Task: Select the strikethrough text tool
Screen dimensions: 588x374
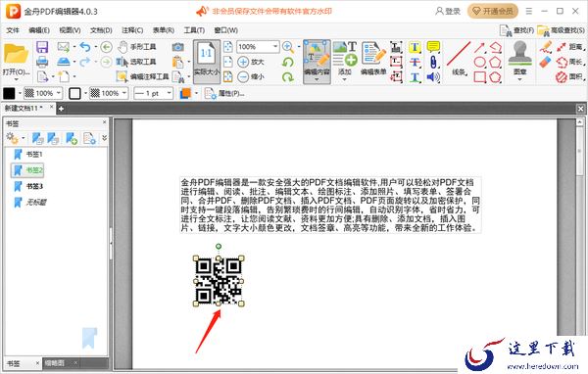Action: (x=415, y=62)
